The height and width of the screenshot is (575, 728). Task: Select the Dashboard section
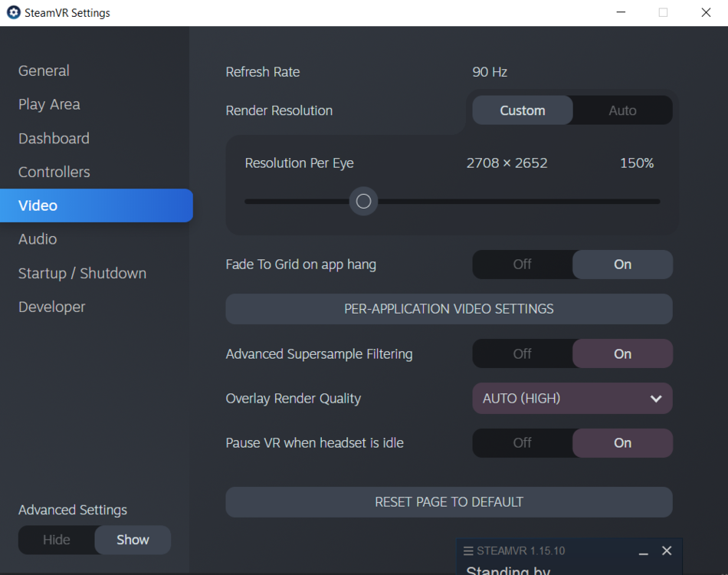54,138
